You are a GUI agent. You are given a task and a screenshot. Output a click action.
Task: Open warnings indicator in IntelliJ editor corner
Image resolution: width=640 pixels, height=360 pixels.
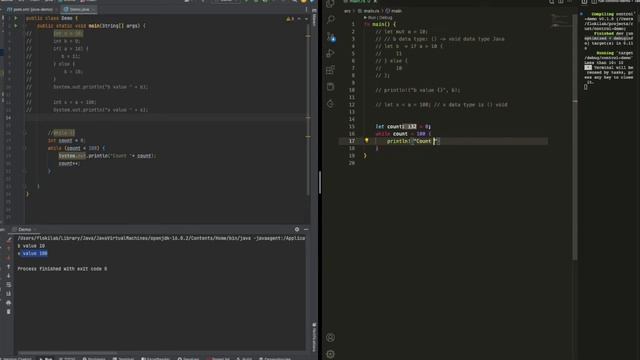click(290, 19)
